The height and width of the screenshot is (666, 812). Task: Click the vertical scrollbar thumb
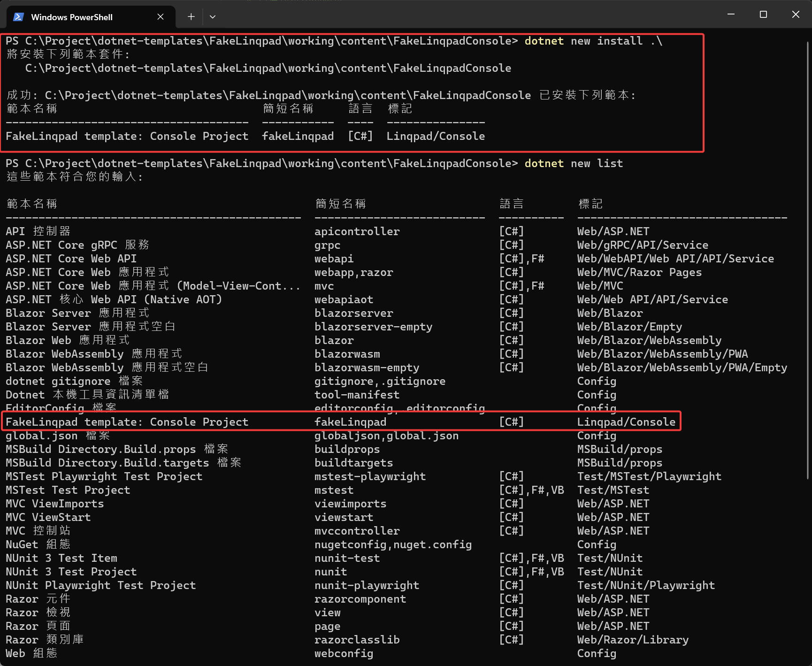(x=808, y=260)
